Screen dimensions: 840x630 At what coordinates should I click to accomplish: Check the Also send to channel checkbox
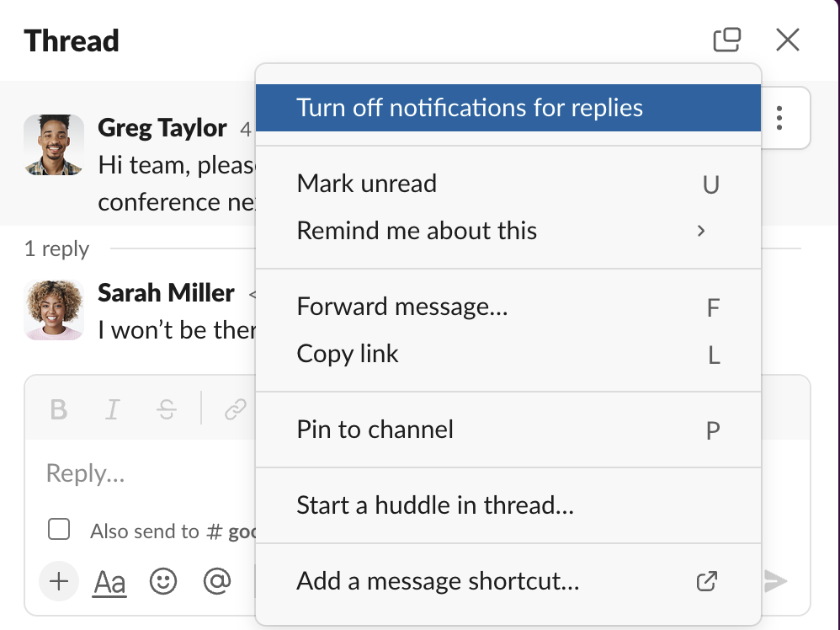click(58, 529)
